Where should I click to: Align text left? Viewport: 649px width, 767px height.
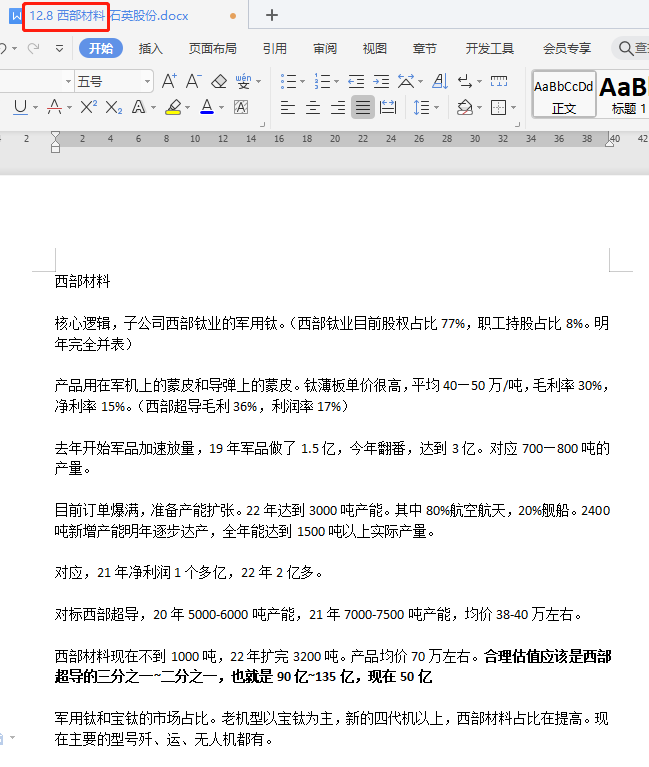tap(288, 107)
